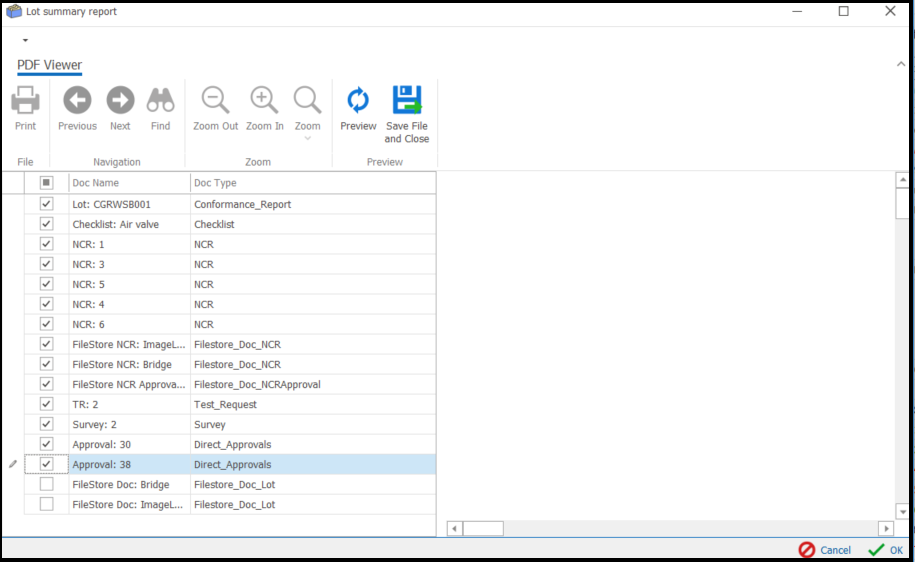Select the PDF Viewer tab
Screen dimensions: 915x562
(x=49, y=65)
